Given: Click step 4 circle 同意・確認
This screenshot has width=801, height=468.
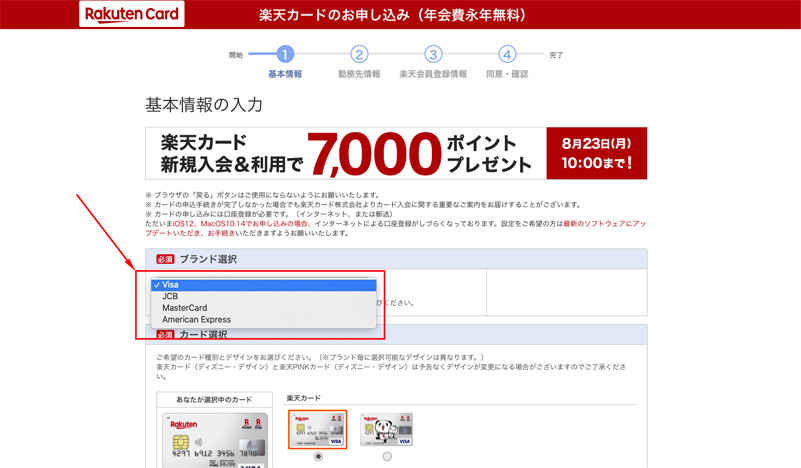Looking at the screenshot, I should pos(507,54).
